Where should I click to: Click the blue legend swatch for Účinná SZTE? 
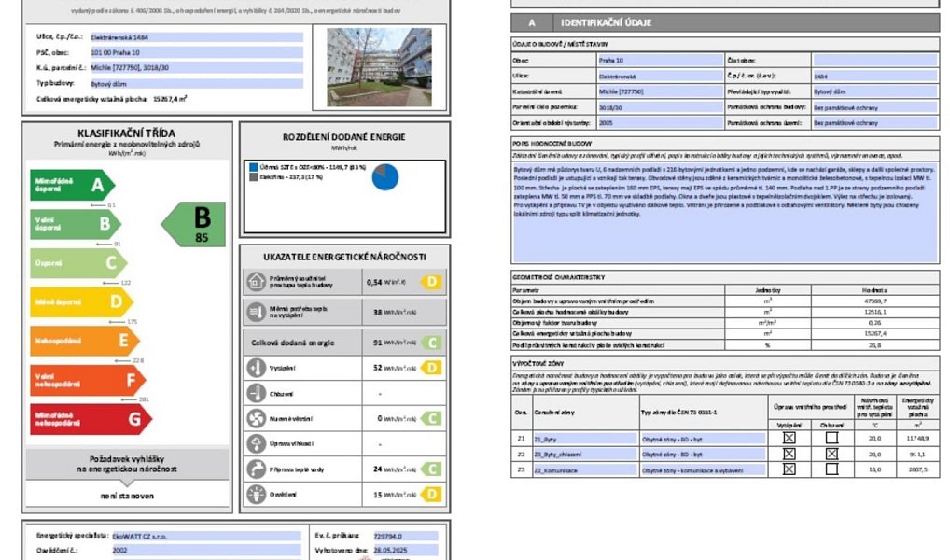[253, 167]
